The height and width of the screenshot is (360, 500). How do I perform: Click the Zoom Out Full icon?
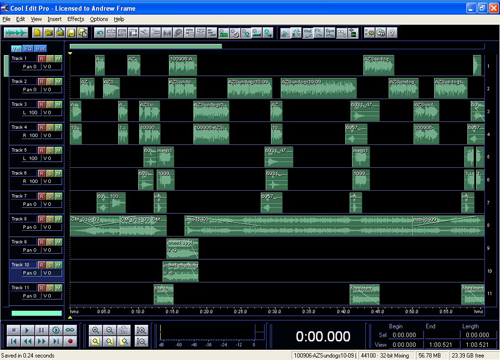click(123, 330)
